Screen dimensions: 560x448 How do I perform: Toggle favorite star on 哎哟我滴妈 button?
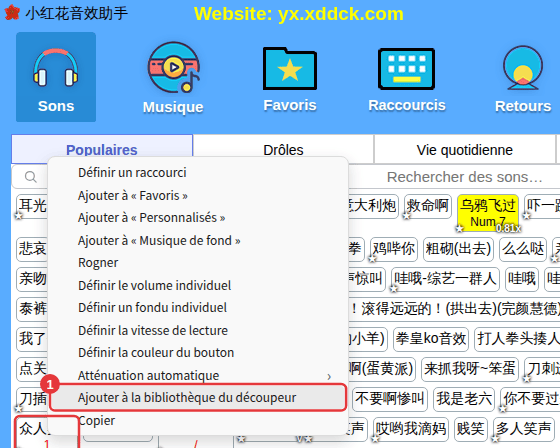pos(375,438)
